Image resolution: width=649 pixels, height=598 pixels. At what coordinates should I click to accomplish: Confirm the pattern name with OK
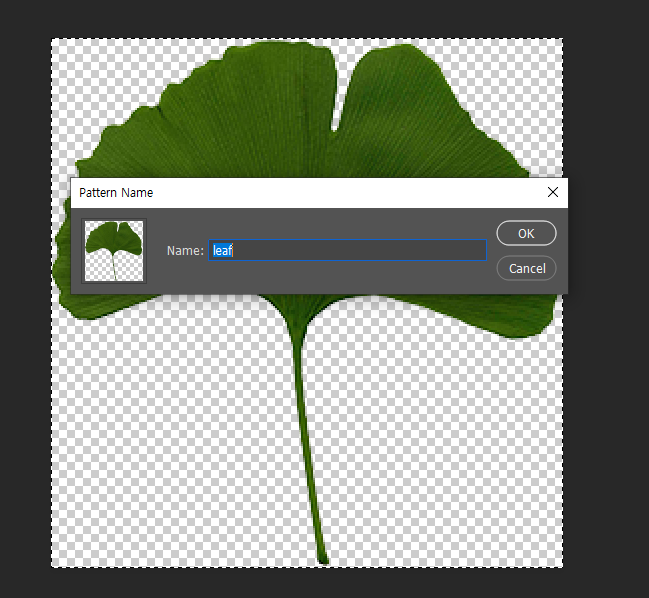[x=526, y=233]
